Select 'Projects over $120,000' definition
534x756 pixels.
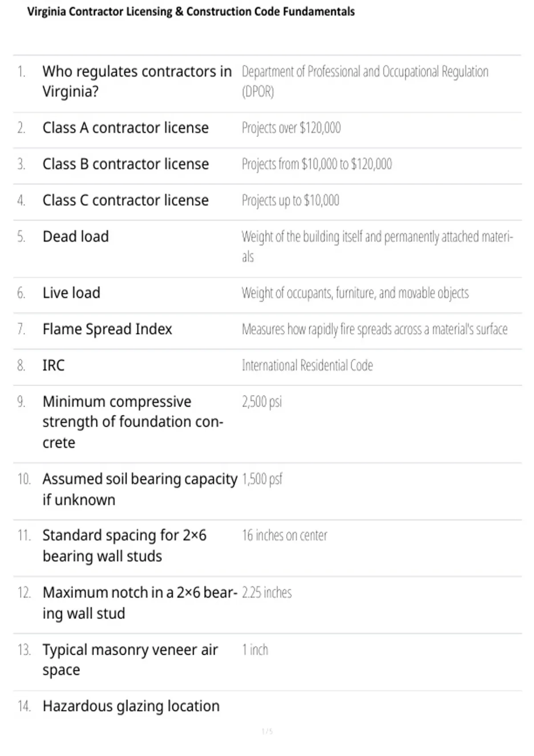[291, 128]
